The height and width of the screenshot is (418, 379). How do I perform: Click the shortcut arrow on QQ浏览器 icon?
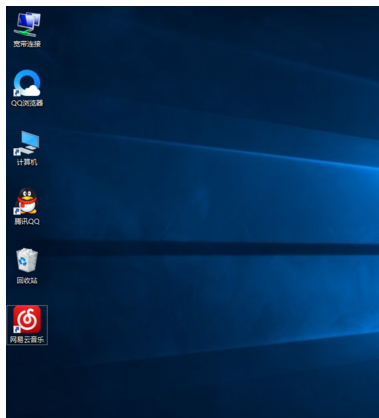pyautogui.click(x=17, y=93)
